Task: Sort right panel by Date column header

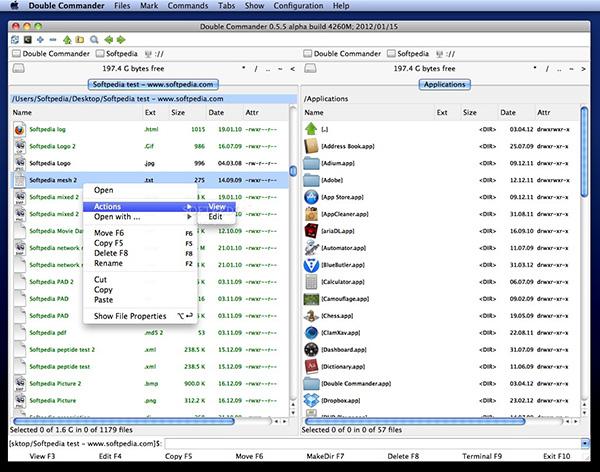Action: 515,113
